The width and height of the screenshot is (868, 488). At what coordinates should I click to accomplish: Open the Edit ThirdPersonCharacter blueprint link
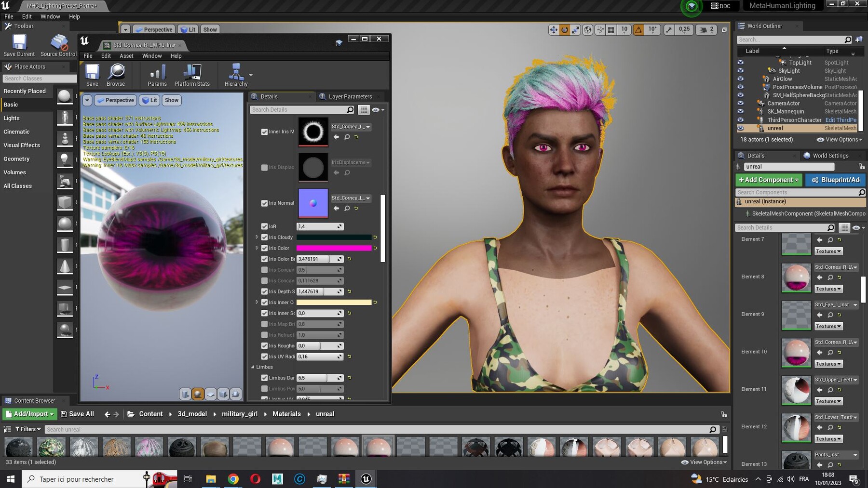pos(841,120)
